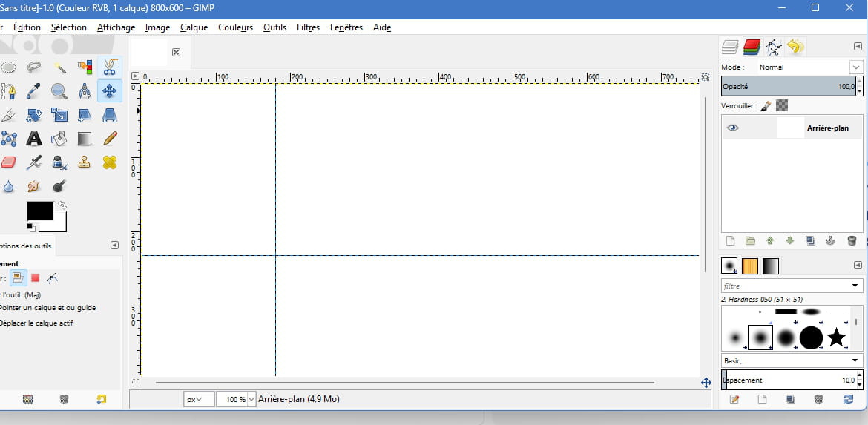Activate the Heal bandage tool
This screenshot has width=868, height=425.
pos(110,162)
